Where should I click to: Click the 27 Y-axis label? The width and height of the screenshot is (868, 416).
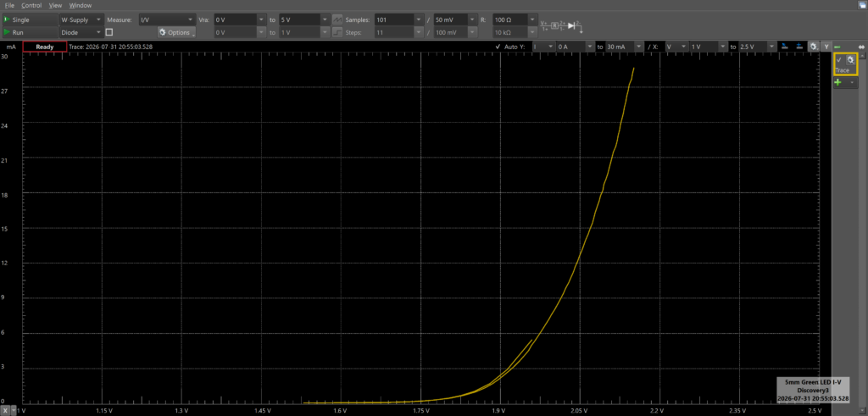[4, 92]
